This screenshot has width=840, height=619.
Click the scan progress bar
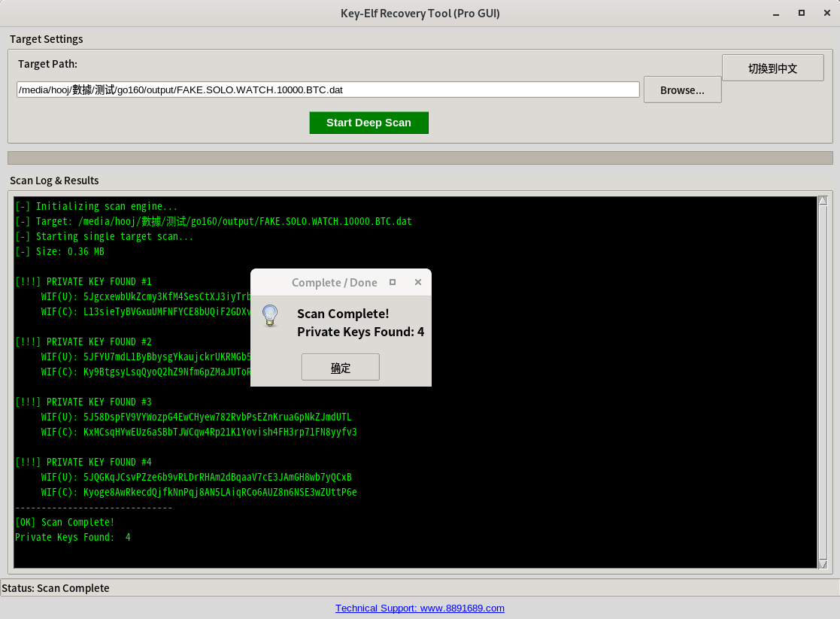tap(420, 158)
